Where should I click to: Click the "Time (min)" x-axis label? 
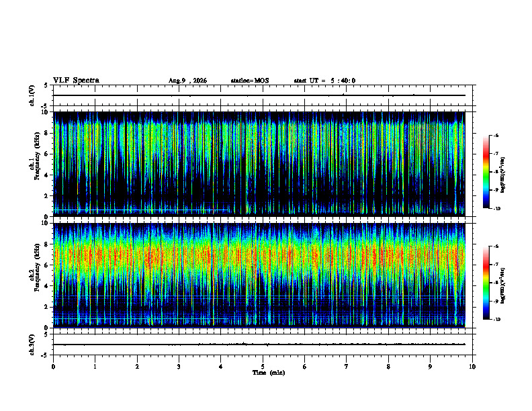coord(269,373)
